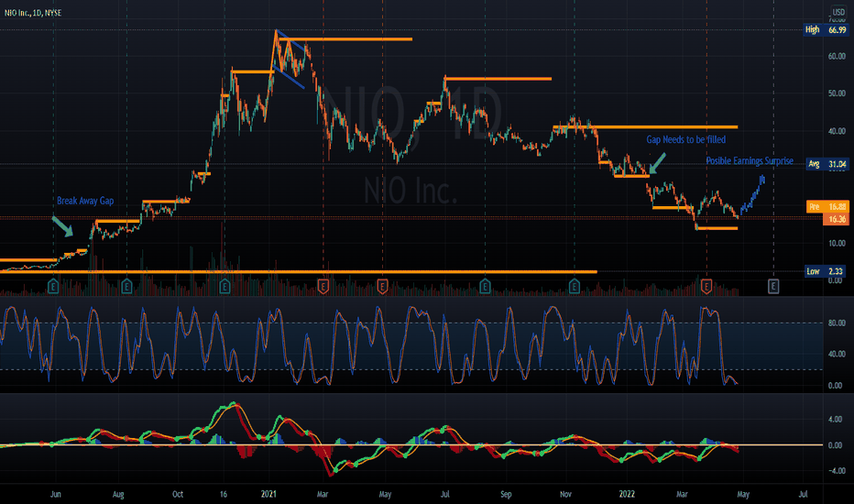Click the Nov label on the time axis
Image resolution: width=854 pixels, height=504 pixels.
click(566, 494)
